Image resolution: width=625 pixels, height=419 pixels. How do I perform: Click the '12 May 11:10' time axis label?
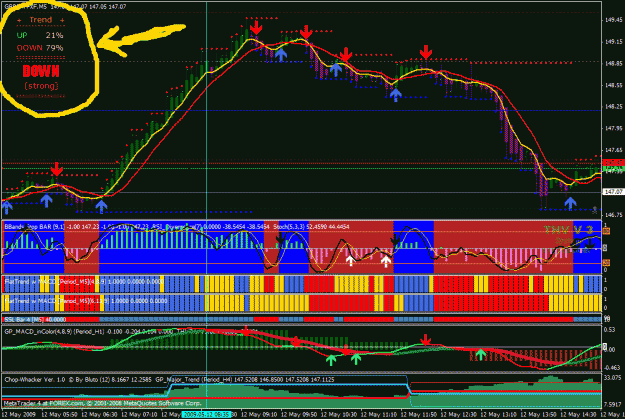[378, 415]
